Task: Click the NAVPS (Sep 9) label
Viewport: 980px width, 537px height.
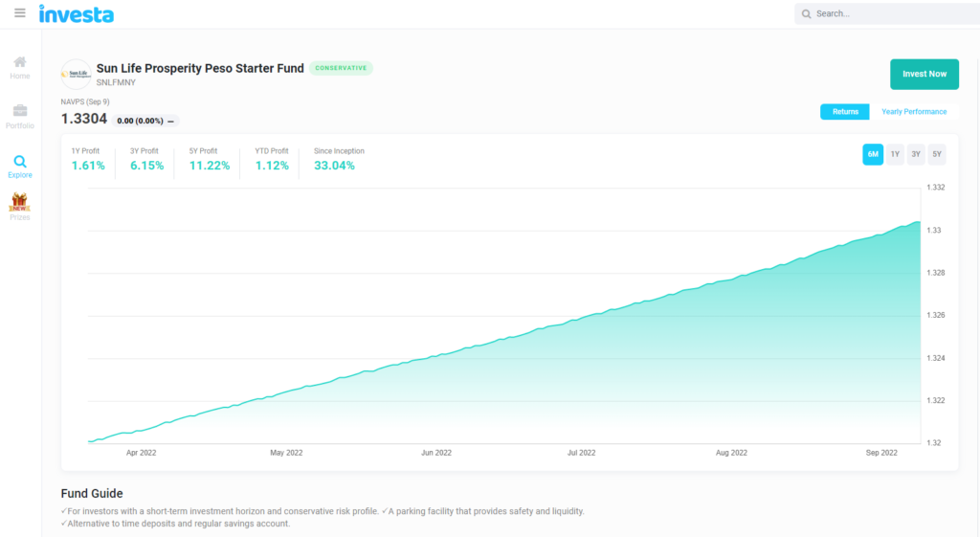Action: pyautogui.click(x=85, y=101)
